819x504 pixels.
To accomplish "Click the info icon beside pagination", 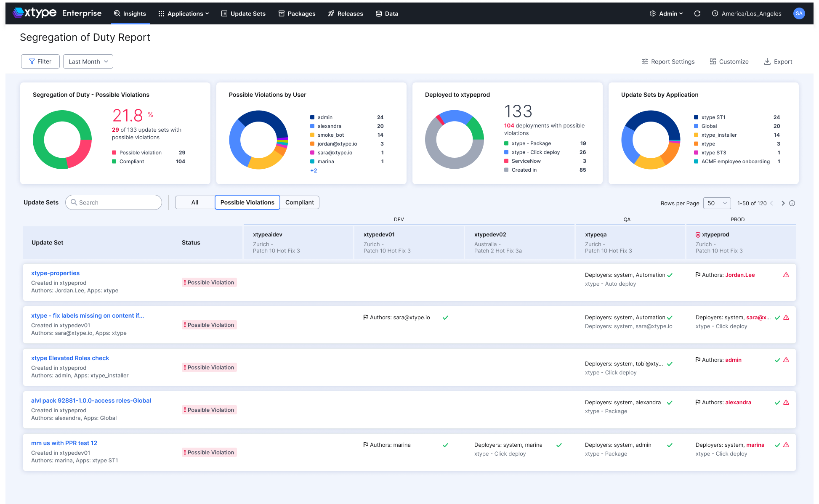I will 792,203.
